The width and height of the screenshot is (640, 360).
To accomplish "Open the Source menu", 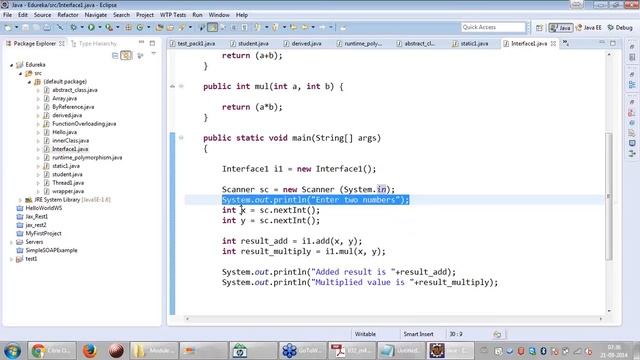I will 42,15.
